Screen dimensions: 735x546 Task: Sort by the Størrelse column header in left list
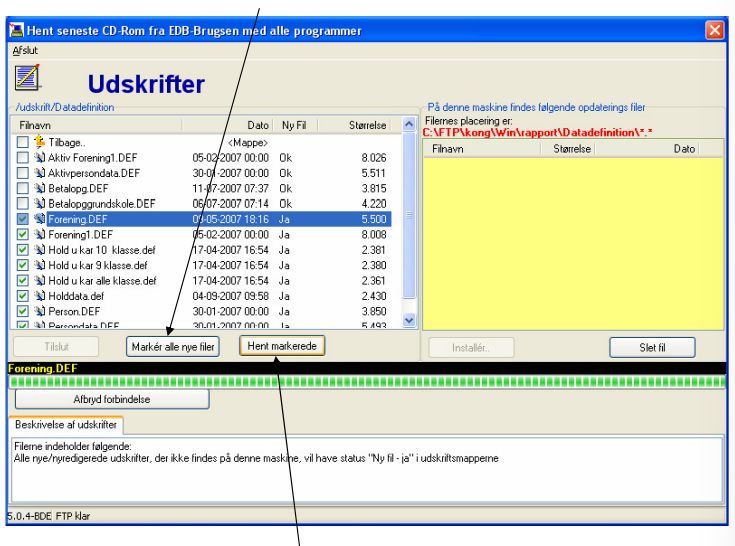[359, 125]
